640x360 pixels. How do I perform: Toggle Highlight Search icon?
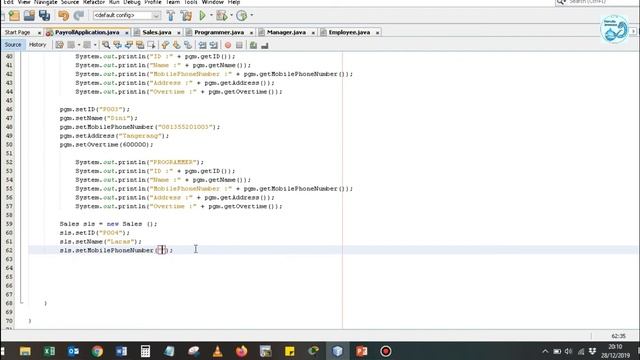coord(140,45)
